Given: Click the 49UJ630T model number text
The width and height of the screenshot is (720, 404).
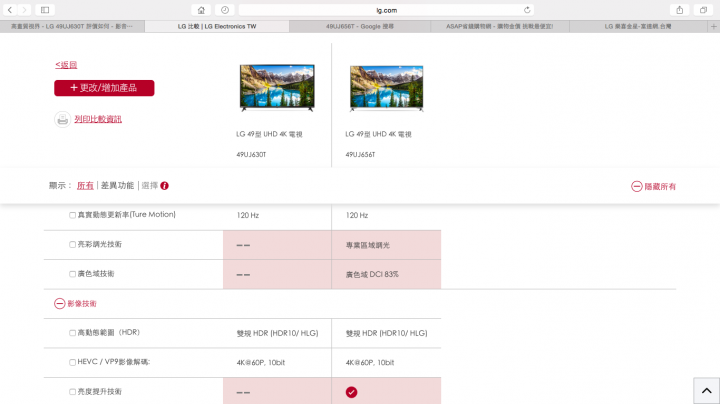Looking at the screenshot, I should (251, 155).
